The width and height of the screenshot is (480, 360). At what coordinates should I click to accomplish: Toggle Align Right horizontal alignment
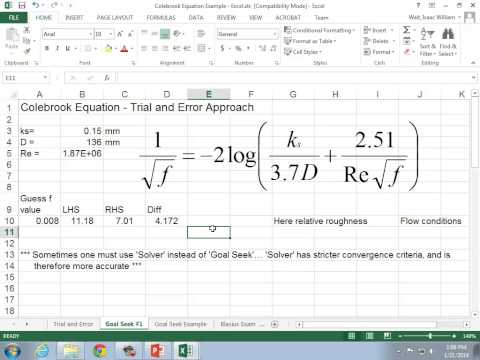pyautogui.click(x=165, y=49)
